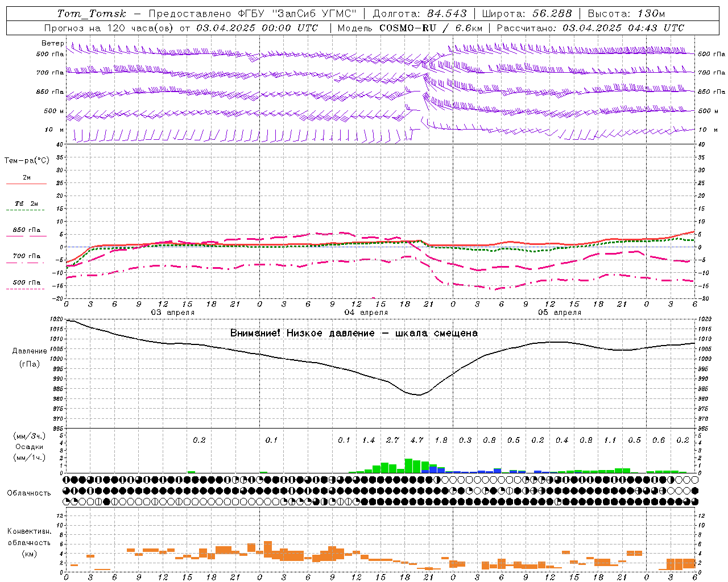Select the elevation text Высота: 130м
Viewport: 728px width, 582px height.
point(626,14)
